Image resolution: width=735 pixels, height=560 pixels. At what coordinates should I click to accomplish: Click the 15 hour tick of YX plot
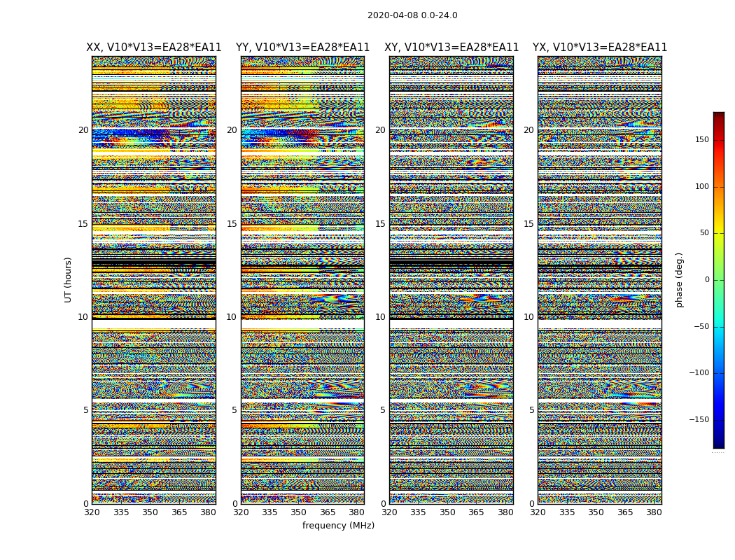coord(528,224)
